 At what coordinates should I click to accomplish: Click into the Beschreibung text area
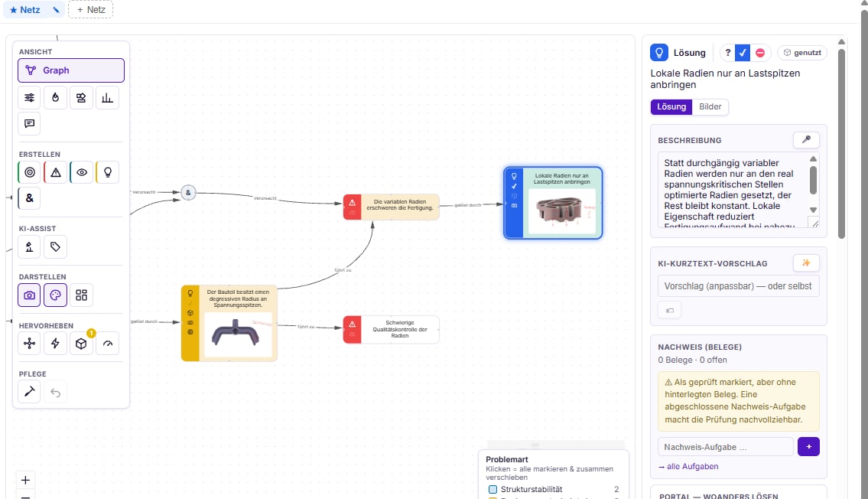(733, 190)
